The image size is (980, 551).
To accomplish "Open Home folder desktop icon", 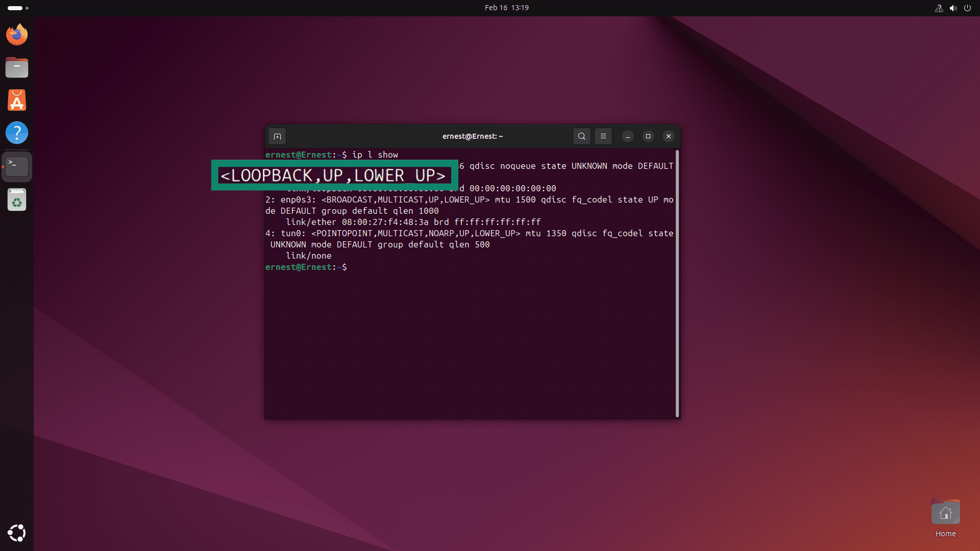I will pyautogui.click(x=945, y=518).
